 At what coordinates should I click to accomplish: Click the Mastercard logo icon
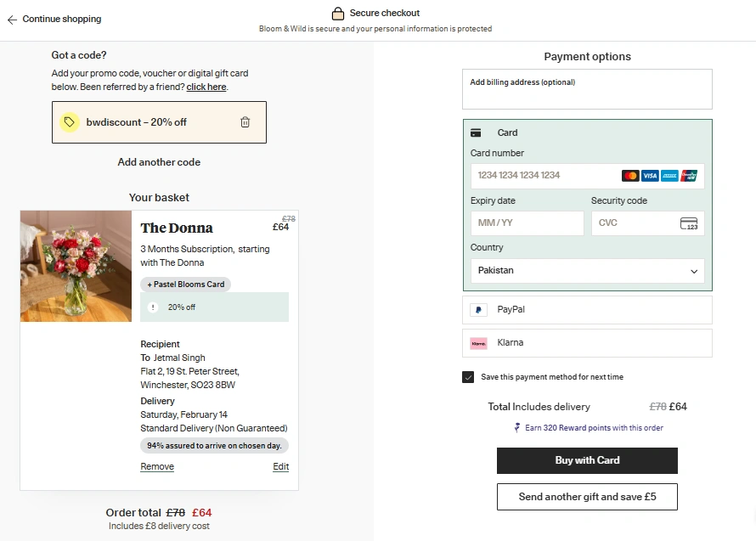[630, 176]
